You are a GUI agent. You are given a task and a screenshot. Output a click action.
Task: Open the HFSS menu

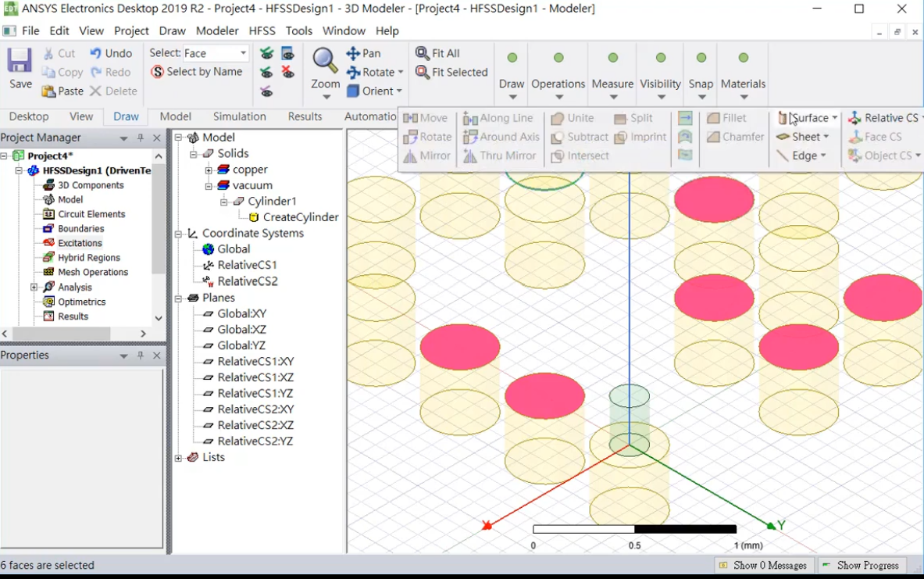tap(262, 30)
